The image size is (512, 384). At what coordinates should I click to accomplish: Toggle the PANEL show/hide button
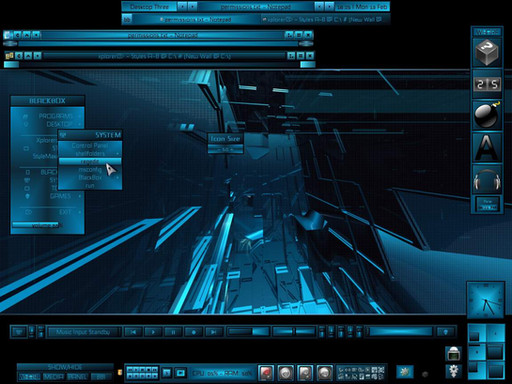pos(77,377)
